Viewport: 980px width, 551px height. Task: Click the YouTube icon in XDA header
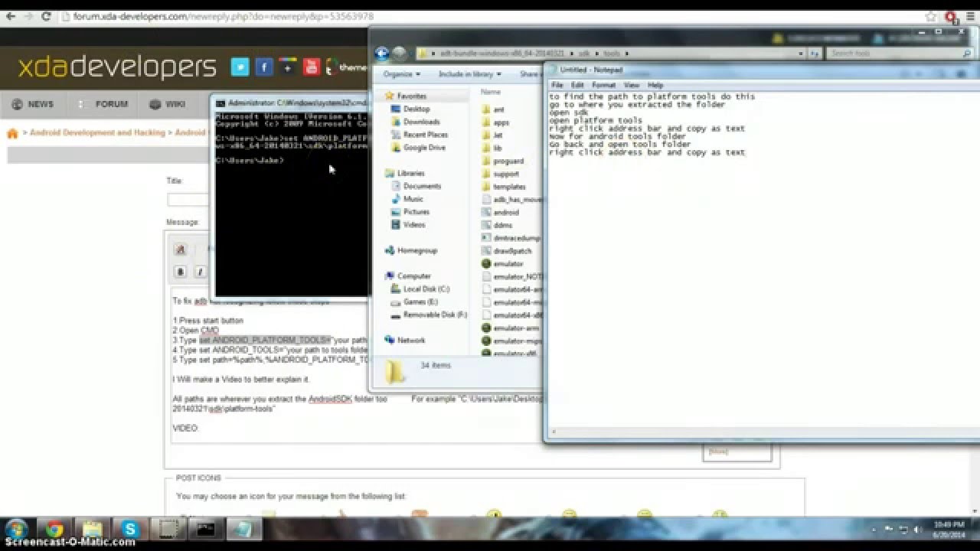point(311,67)
